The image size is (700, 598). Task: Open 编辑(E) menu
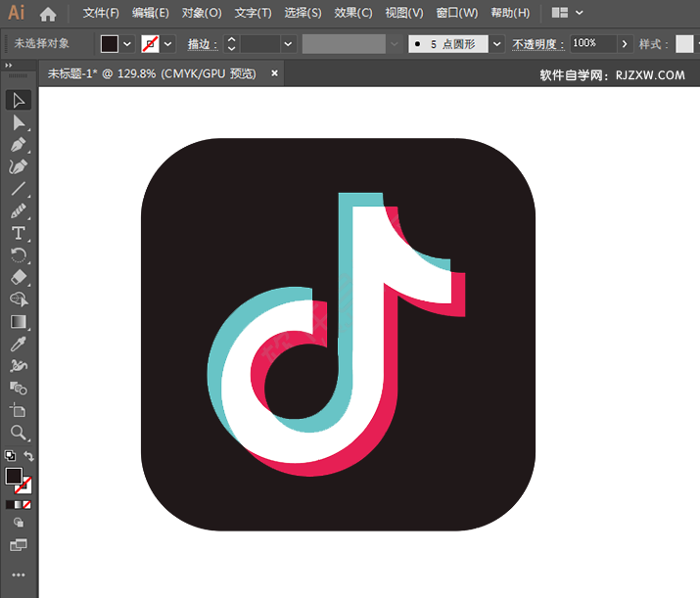151,13
